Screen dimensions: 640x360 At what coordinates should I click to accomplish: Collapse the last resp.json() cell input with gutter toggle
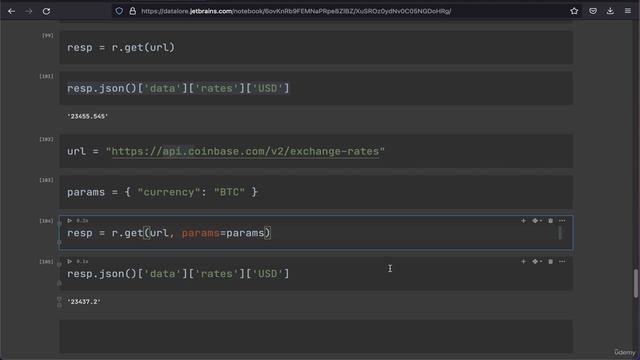coord(60,264)
